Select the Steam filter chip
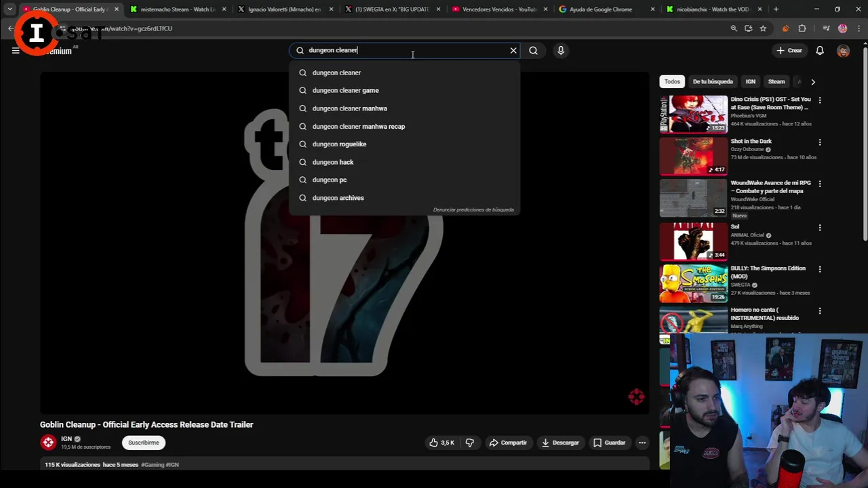 (x=776, y=82)
